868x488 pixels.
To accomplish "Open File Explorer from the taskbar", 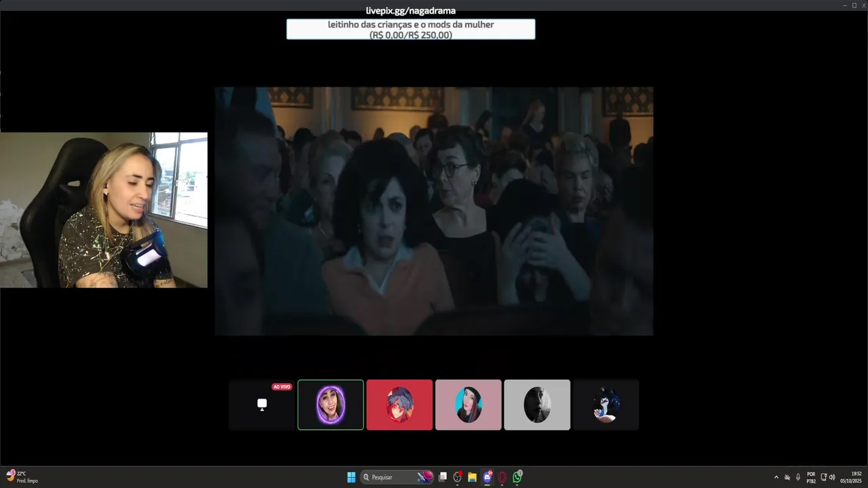I will click(473, 477).
